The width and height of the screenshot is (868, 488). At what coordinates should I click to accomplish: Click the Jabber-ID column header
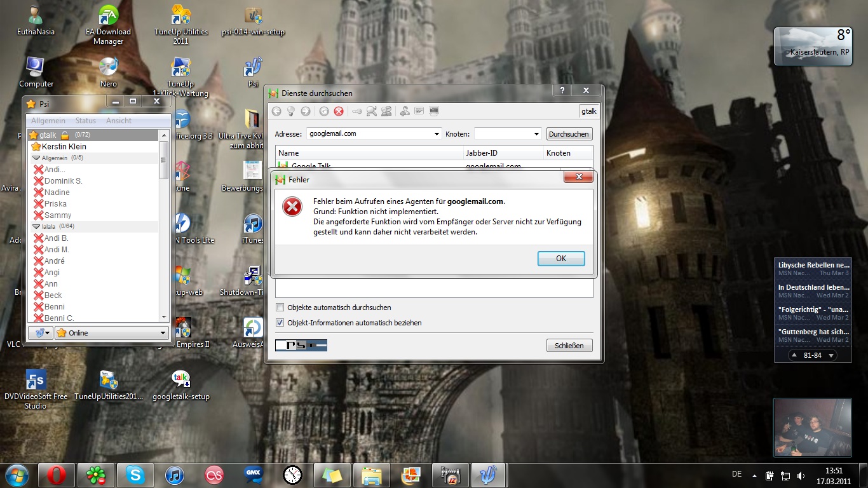click(503, 153)
